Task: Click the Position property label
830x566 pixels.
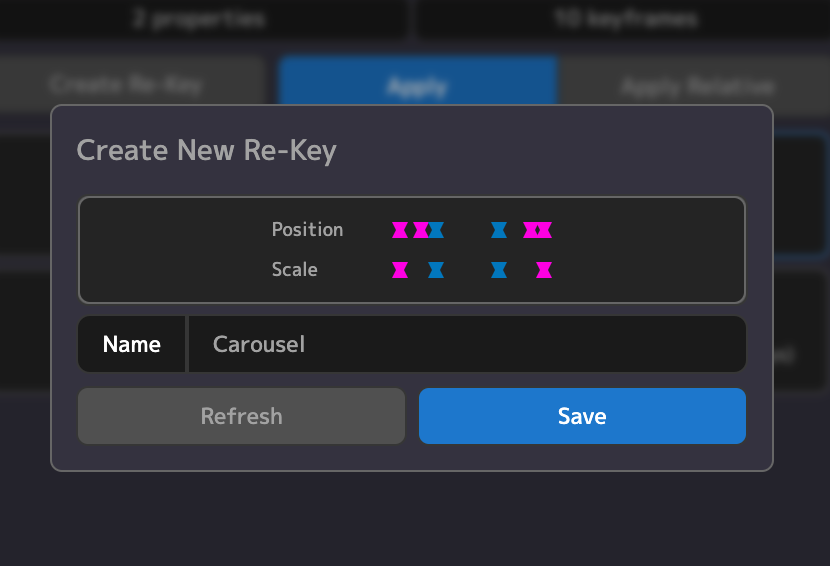Action: 307,230
